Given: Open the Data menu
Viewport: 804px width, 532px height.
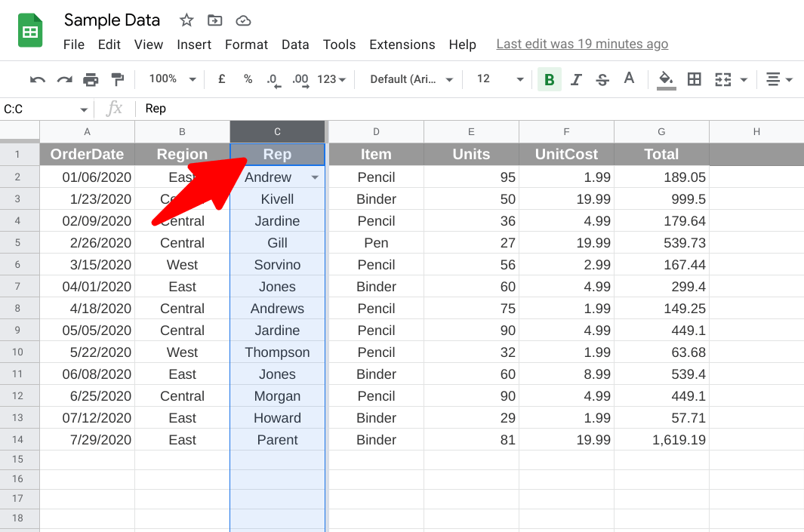Looking at the screenshot, I should tap(295, 45).
